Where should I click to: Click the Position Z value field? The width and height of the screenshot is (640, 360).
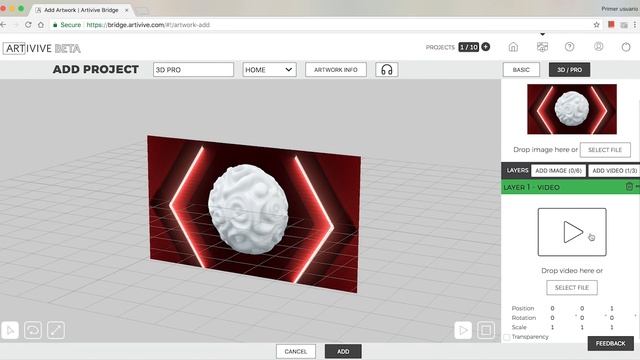(x=611, y=308)
